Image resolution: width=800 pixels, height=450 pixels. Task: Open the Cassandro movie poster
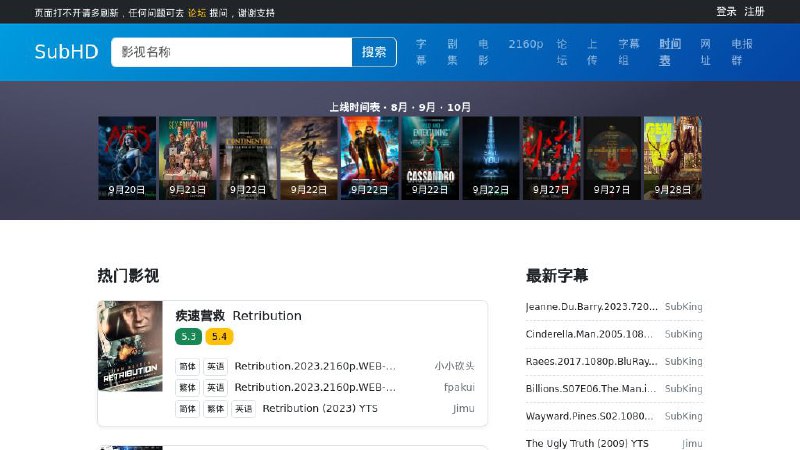(430, 158)
